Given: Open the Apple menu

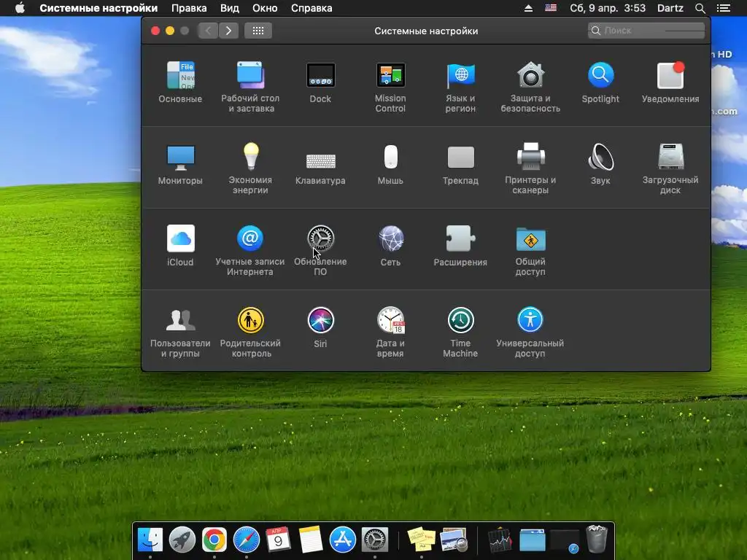Looking at the screenshot, I should [20, 8].
